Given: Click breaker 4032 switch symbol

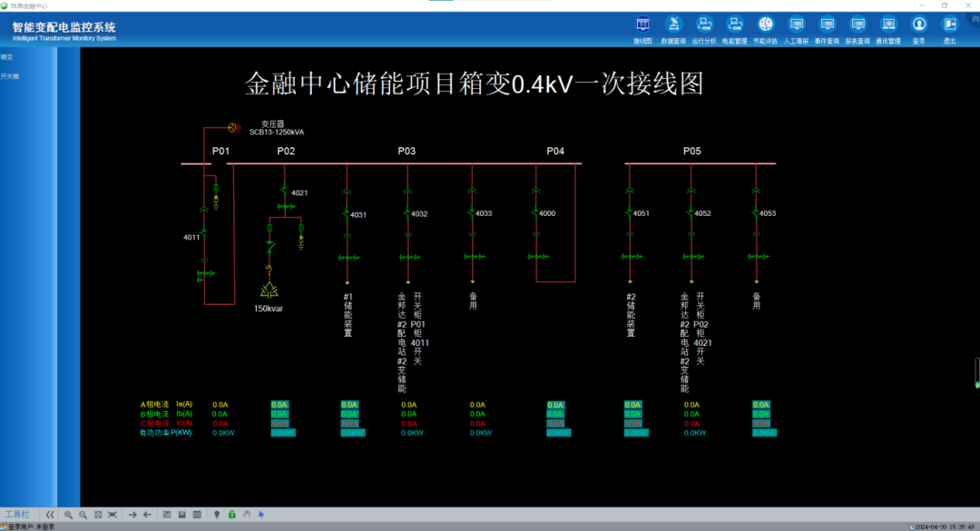Looking at the screenshot, I should tap(407, 214).
